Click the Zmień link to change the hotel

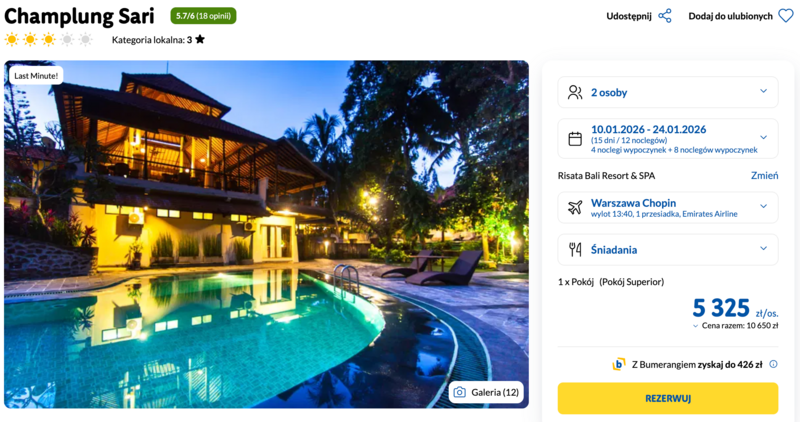click(764, 175)
